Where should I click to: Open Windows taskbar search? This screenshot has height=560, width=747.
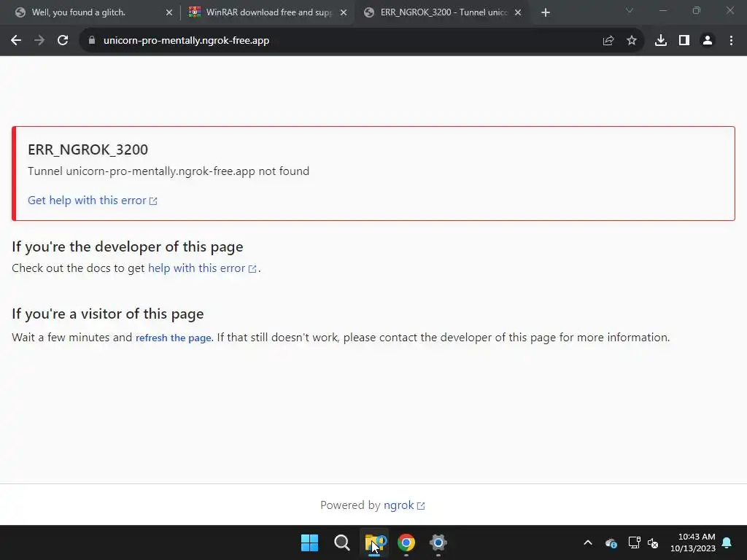[341, 542]
